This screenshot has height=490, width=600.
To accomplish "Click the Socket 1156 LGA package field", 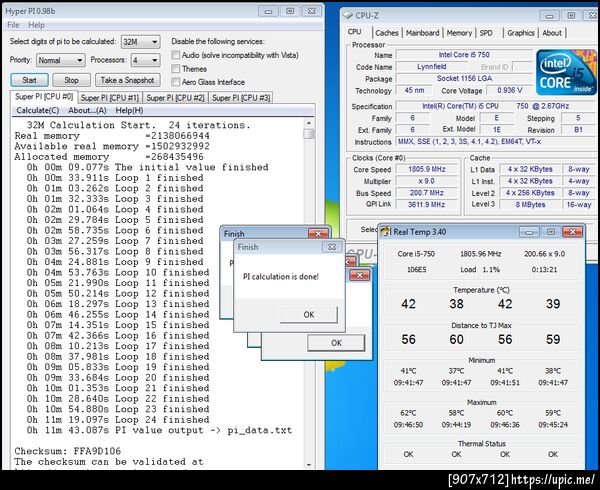I will click(464, 78).
